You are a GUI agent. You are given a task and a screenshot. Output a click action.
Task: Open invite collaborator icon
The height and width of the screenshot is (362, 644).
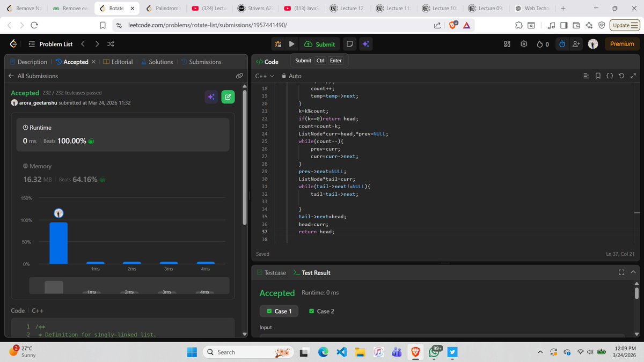577,44
